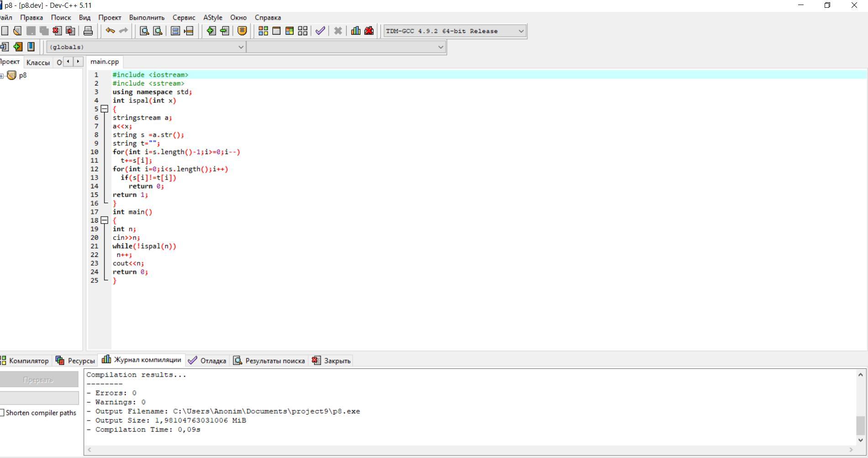This screenshot has height=458, width=868.
Task: Click the Compile four-squares icon
Action: [x=263, y=31]
